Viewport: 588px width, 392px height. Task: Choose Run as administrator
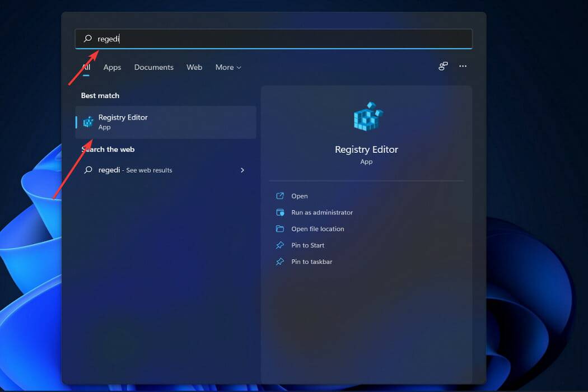click(x=322, y=212)
